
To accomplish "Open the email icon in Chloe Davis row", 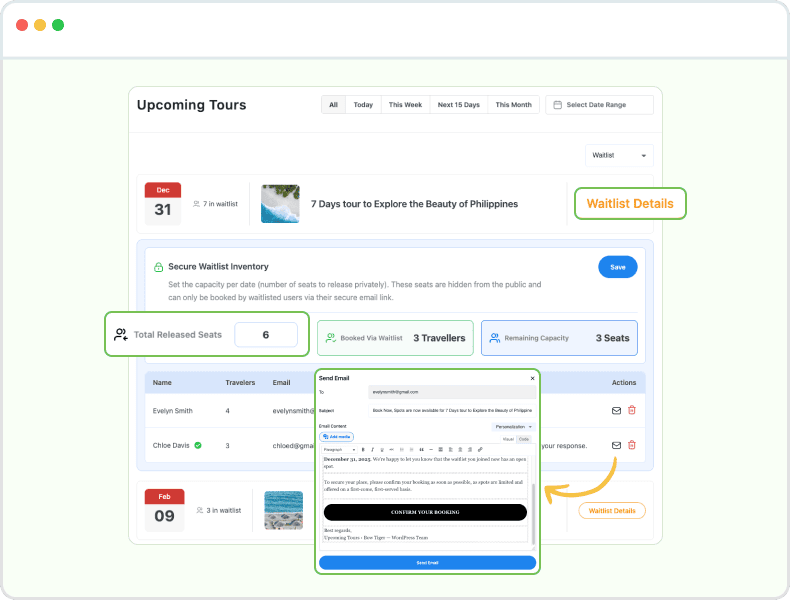I will 616,445.
